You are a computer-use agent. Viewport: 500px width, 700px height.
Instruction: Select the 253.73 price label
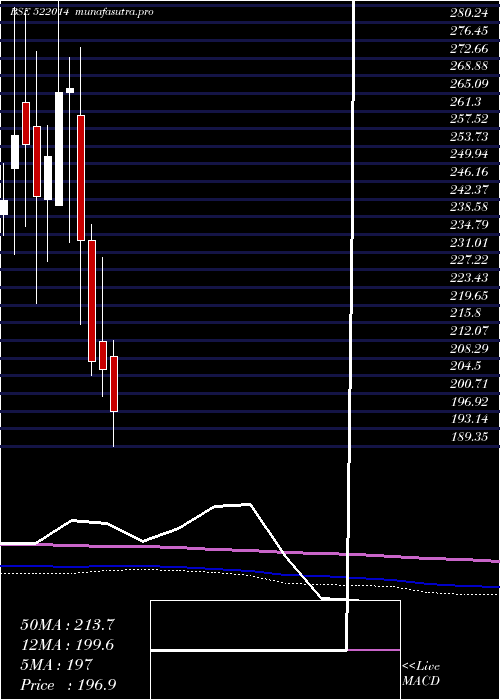click(x=469, y=137)
